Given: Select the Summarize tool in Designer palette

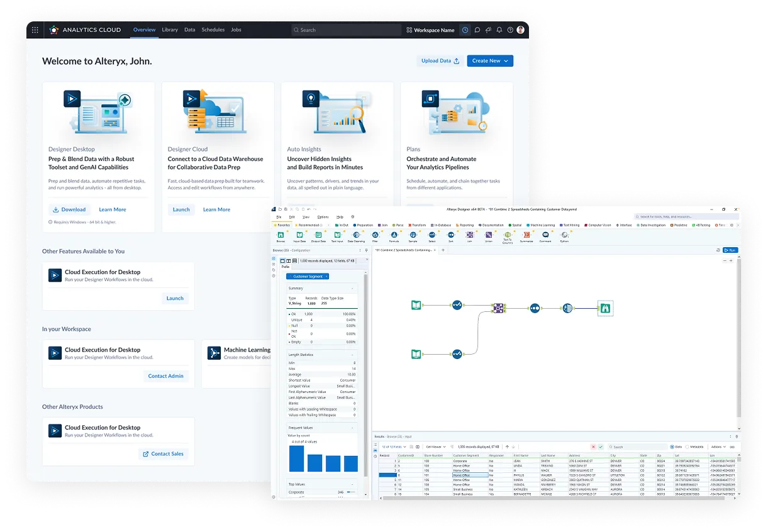Looking at the screenshot, I should click(526, 236).
